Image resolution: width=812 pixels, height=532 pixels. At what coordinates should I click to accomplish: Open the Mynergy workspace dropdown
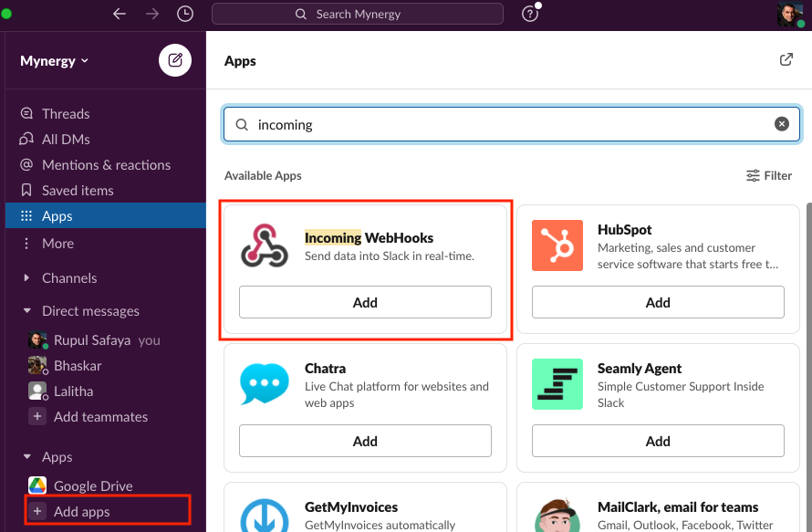tap(55, 60)
